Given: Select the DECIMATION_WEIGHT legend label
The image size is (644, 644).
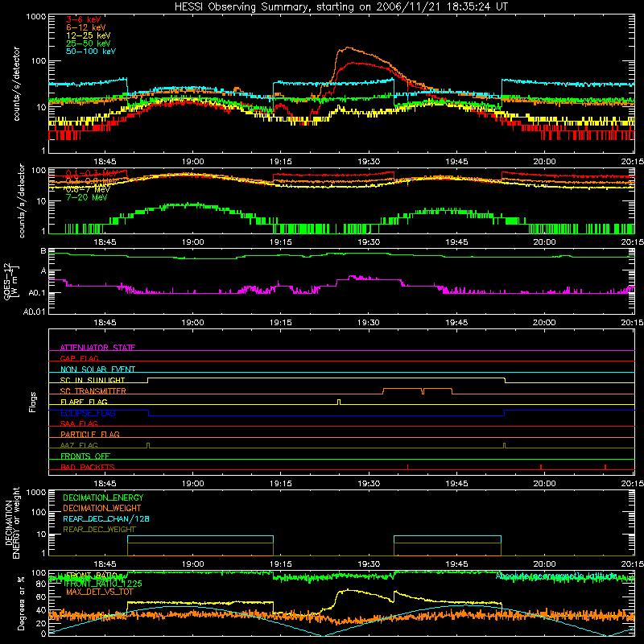Looking at the screenshot, I should point(102,508).
